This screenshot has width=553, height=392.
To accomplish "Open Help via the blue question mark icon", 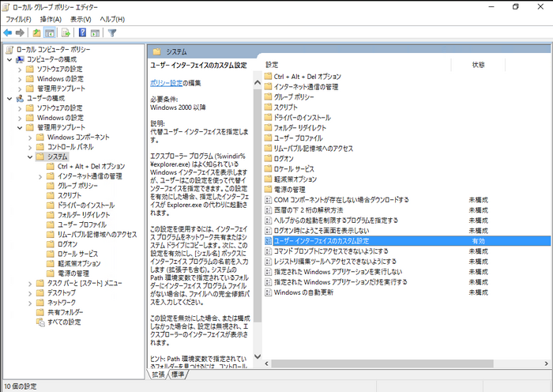I will 82,33.
